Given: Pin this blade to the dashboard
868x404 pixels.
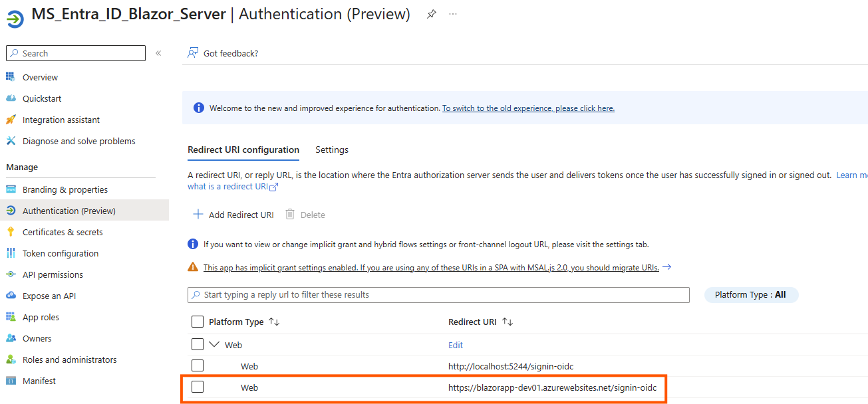Looking at the screenshot, I should tap(431, 13).
